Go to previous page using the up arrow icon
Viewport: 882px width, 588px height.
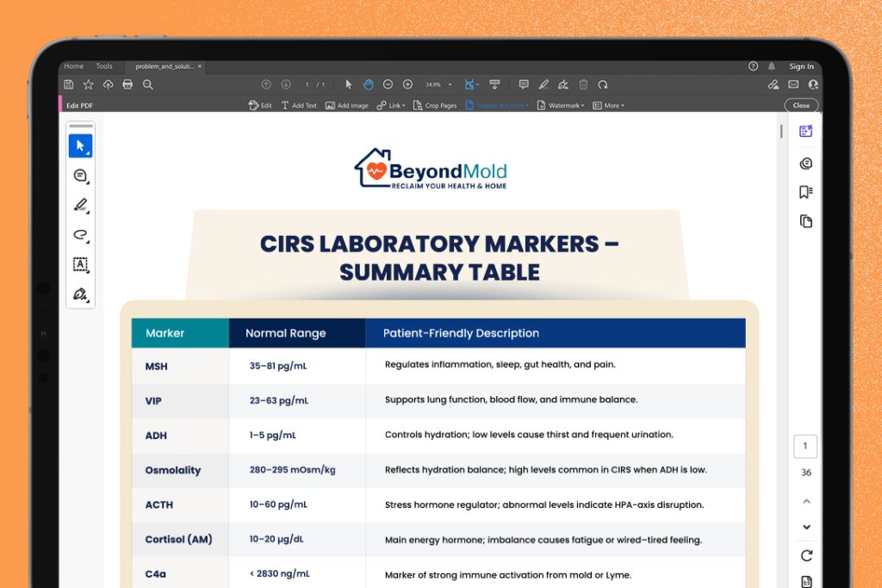(266, 84)
